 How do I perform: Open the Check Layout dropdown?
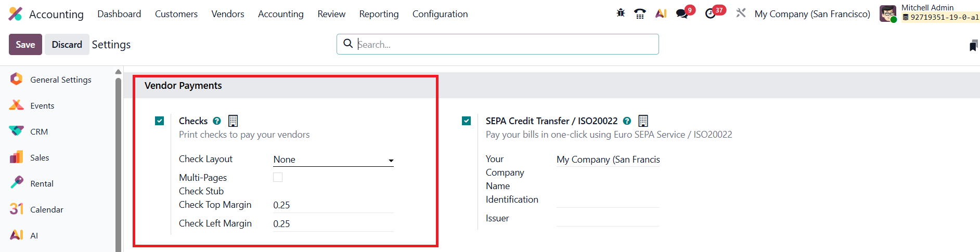(x=333, y=160)
